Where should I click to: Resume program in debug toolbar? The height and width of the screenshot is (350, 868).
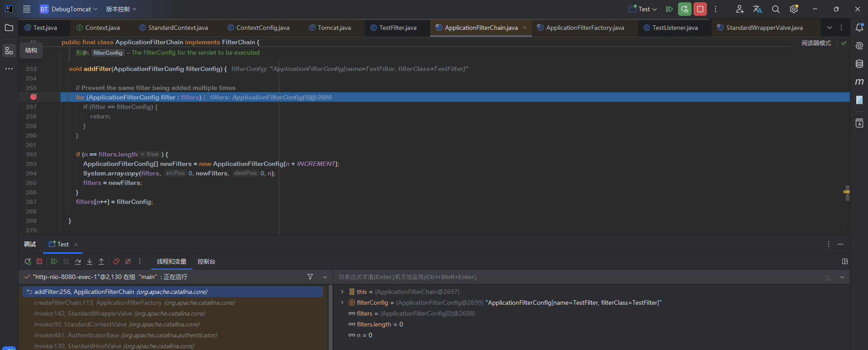coord(54,261)
